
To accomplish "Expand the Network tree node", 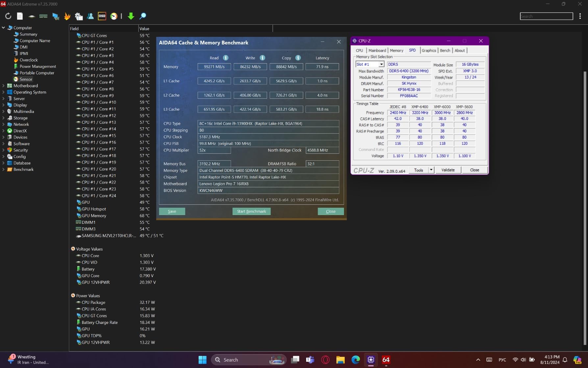I will [x=3, y=124].
